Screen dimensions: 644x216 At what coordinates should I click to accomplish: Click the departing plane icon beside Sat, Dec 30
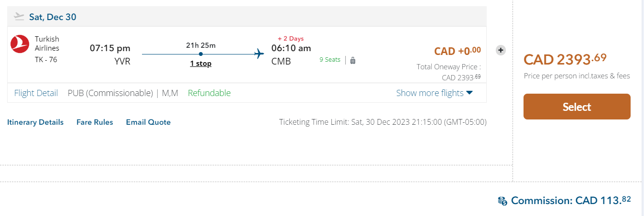pyautogui.click(x=19, y=17)
